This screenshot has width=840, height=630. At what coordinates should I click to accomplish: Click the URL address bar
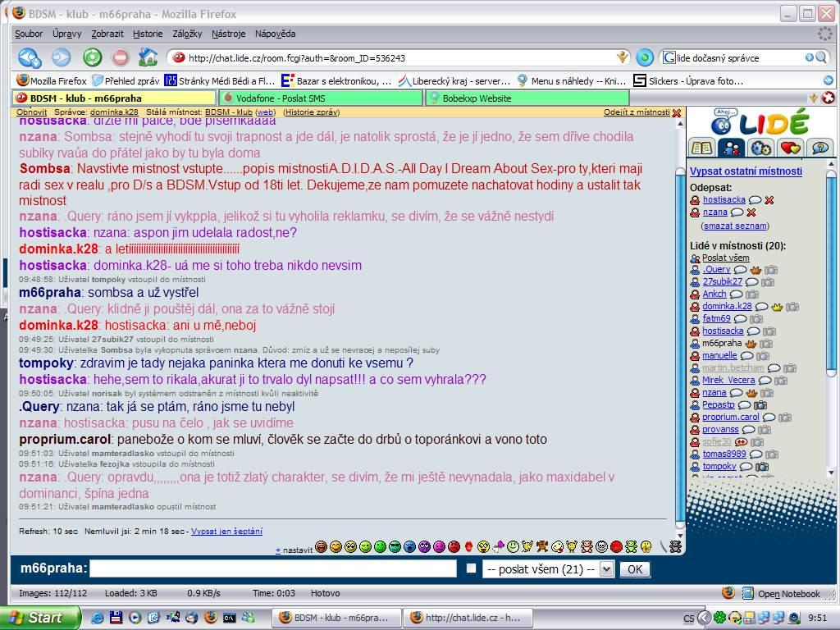(x=400, y=58)
